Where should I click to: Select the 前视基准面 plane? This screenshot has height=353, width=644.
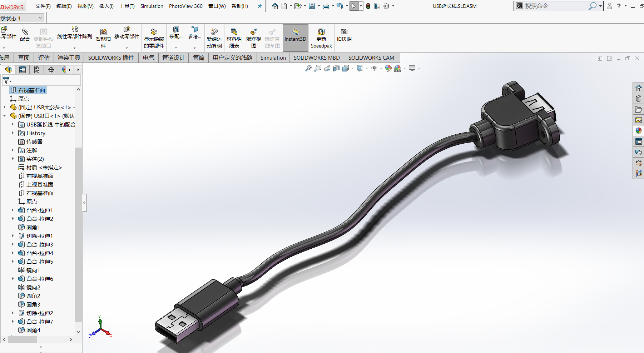tap(36, 176)
